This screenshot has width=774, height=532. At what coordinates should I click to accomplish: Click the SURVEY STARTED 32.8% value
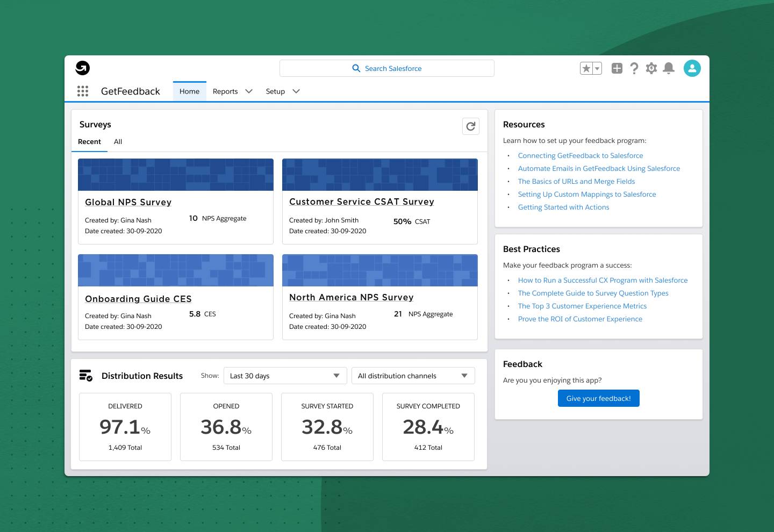pyautogui.click(x=327, y=427)
